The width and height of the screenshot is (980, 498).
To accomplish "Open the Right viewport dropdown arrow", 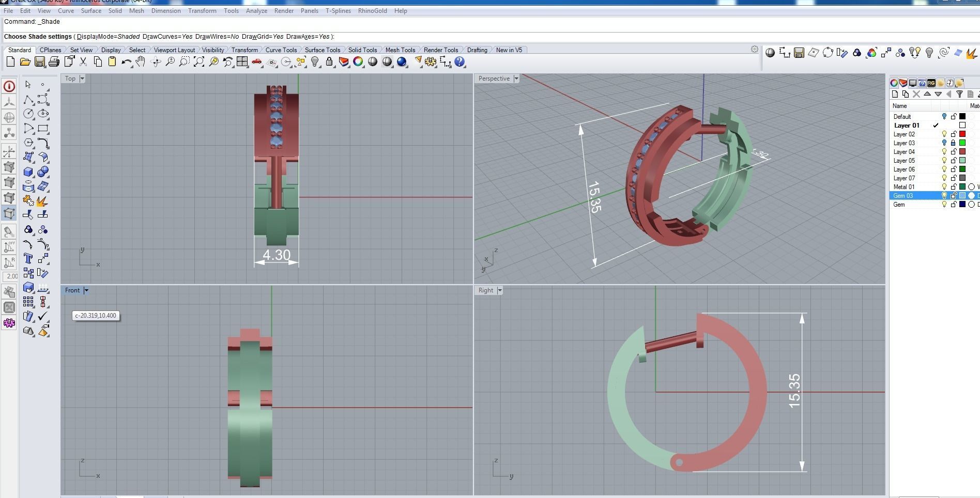I will [500, 290].
